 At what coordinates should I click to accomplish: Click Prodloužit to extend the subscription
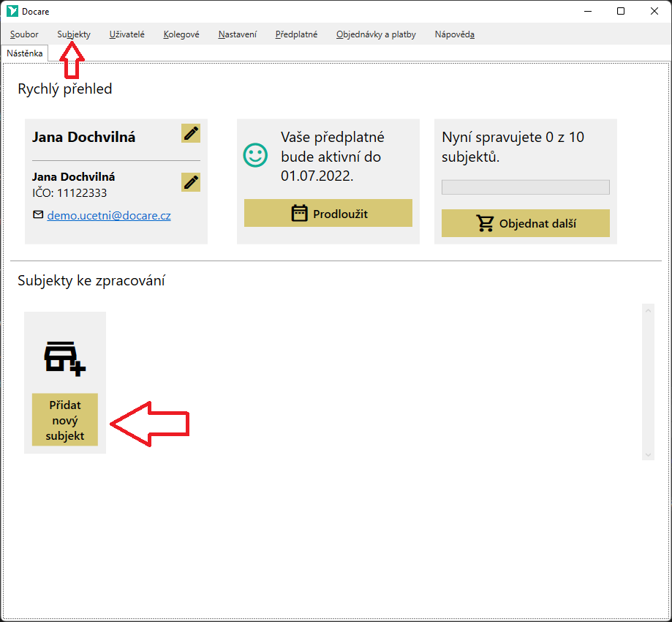[328, 213]
